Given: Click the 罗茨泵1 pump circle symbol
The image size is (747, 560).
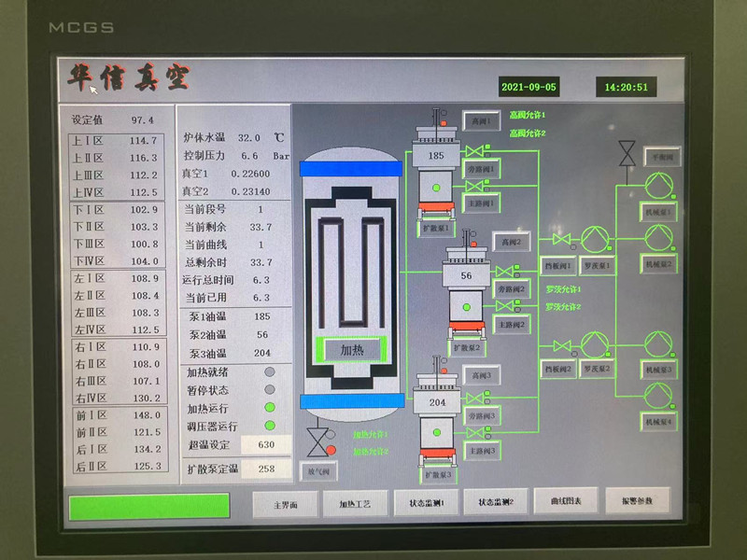Looking at the screenshot, I should click(595, 239).
